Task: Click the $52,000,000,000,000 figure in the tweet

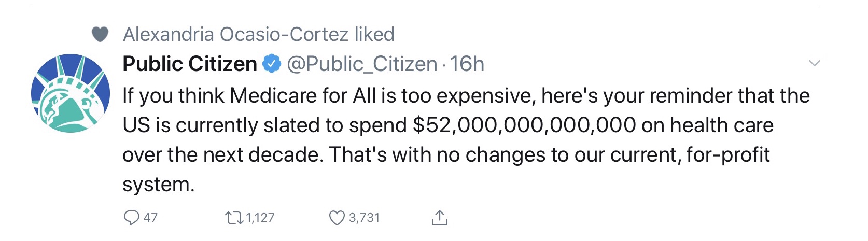Action: pos(524,125)
